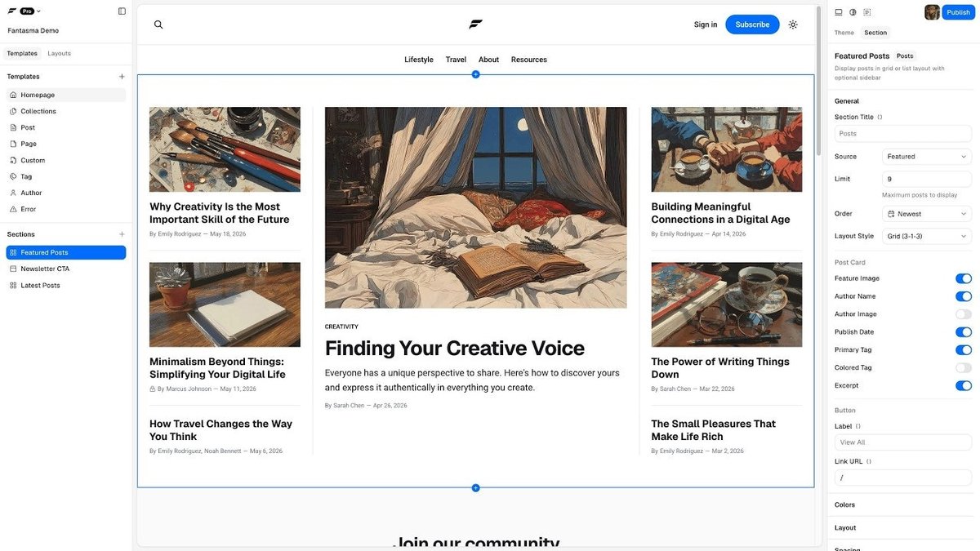Add a new section with the plus icon

pos(122,234)
